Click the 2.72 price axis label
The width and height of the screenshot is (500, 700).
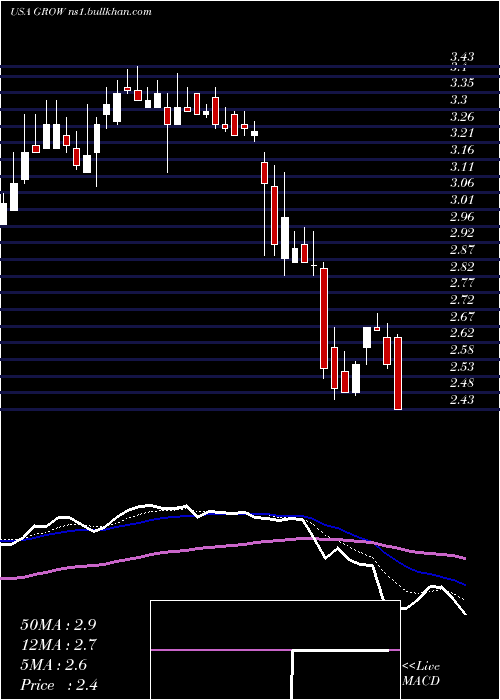click(x=462, y=300)
